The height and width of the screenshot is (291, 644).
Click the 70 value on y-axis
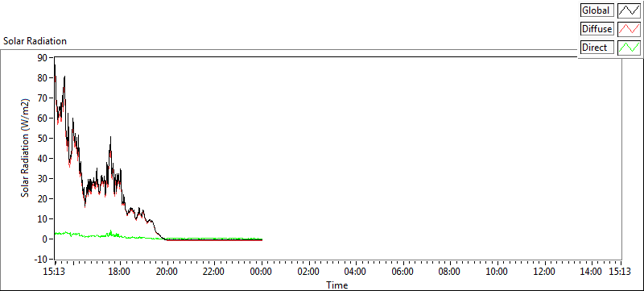point(43,98)
